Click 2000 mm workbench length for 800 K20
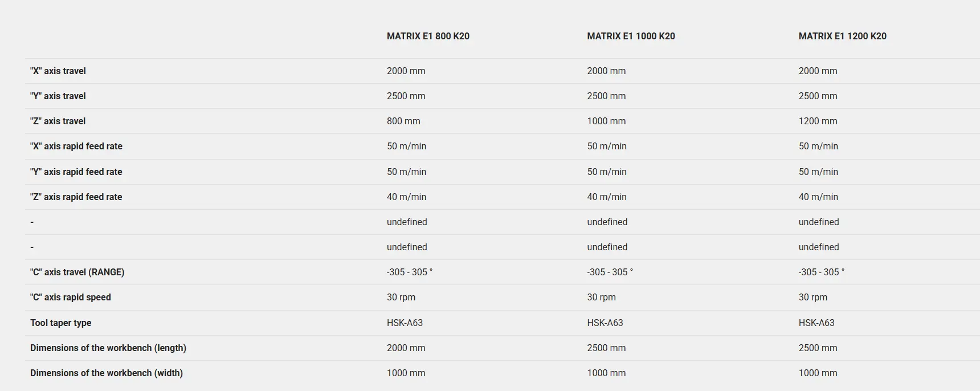980x391 pixels. pyautogui.click(x=406, y=348)
